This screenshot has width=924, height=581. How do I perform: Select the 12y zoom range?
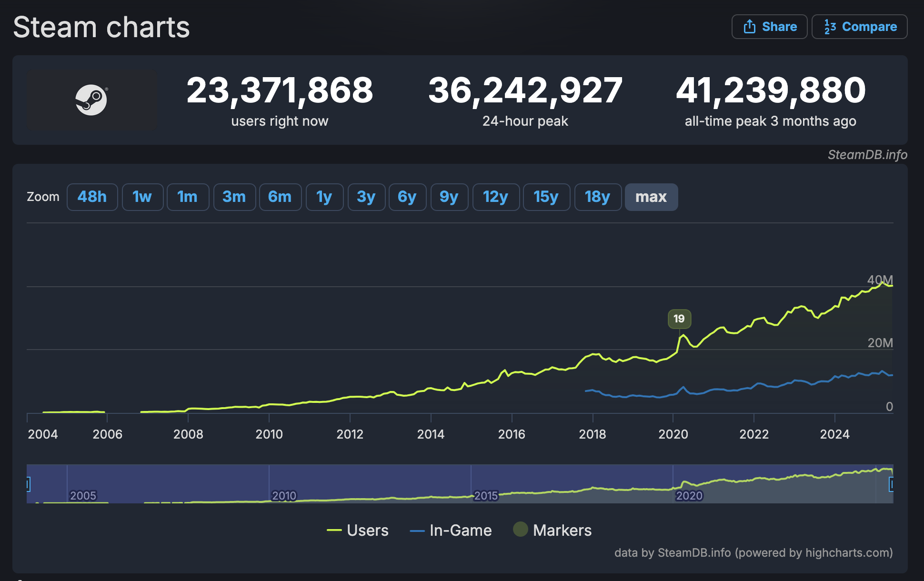(495, 197)
